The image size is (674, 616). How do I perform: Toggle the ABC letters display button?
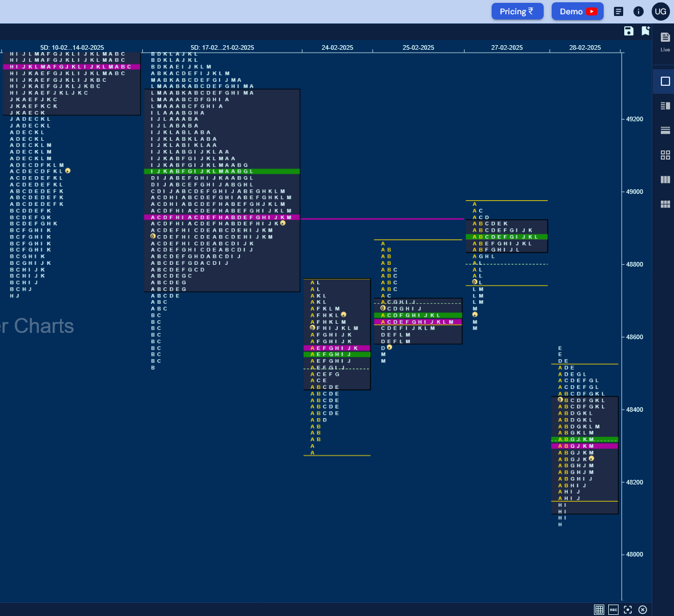click(x=613, y=610)
